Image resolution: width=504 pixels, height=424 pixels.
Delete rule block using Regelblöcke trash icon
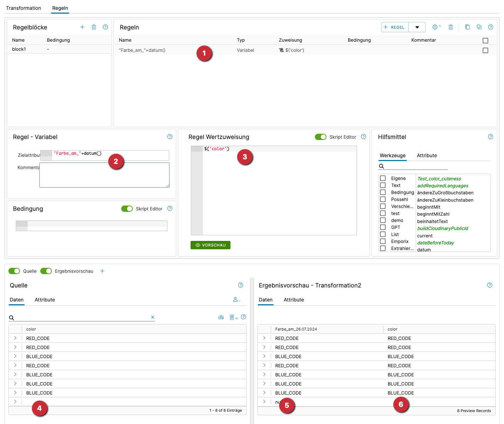(94, 27)
